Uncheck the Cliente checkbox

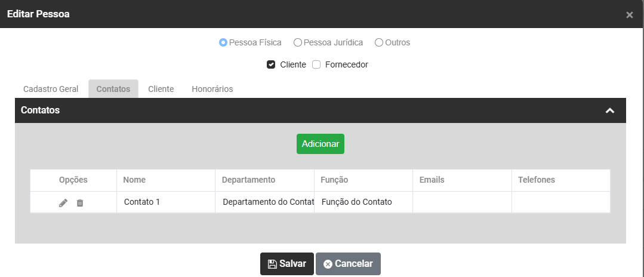[x=271, y=64]
